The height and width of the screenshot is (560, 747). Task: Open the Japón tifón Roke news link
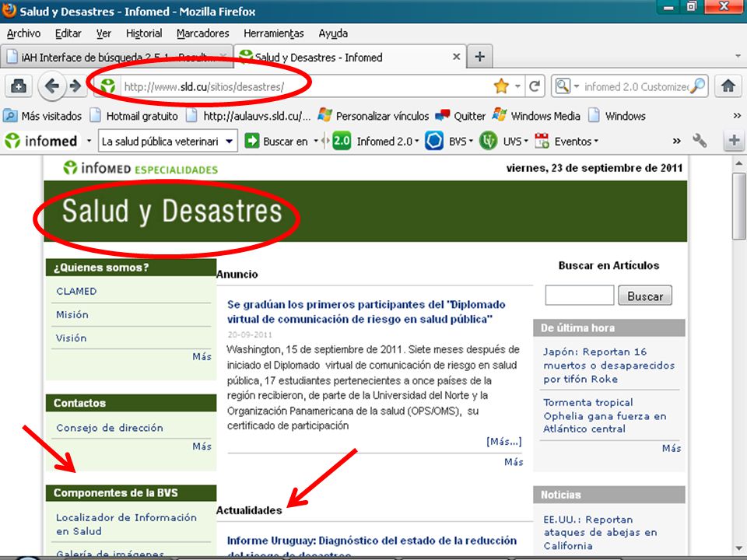coord(608,366)
